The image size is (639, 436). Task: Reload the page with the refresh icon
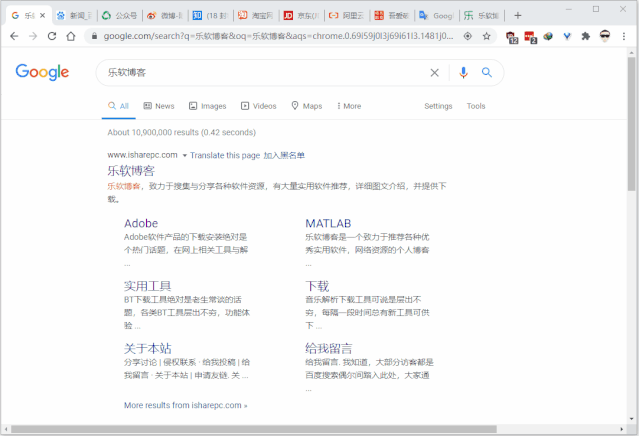point(52,36)
